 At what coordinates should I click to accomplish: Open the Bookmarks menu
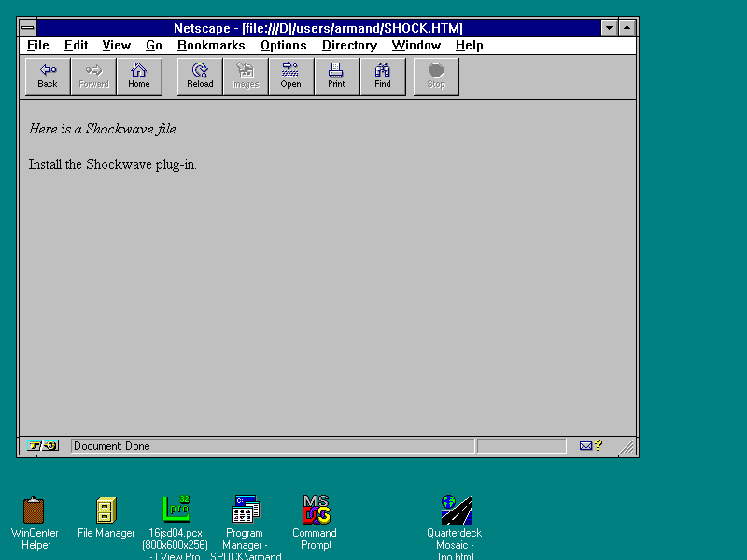(211, 45)
